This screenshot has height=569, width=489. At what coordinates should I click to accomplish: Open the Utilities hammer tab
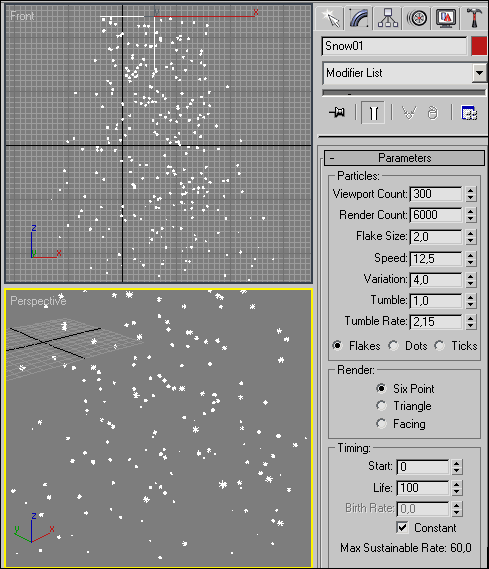click(x=474, y=18)
